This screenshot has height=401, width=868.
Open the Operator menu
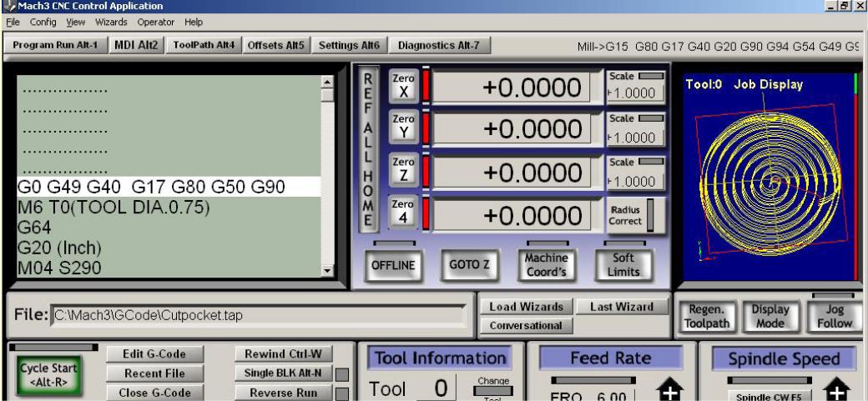point(155,23)
